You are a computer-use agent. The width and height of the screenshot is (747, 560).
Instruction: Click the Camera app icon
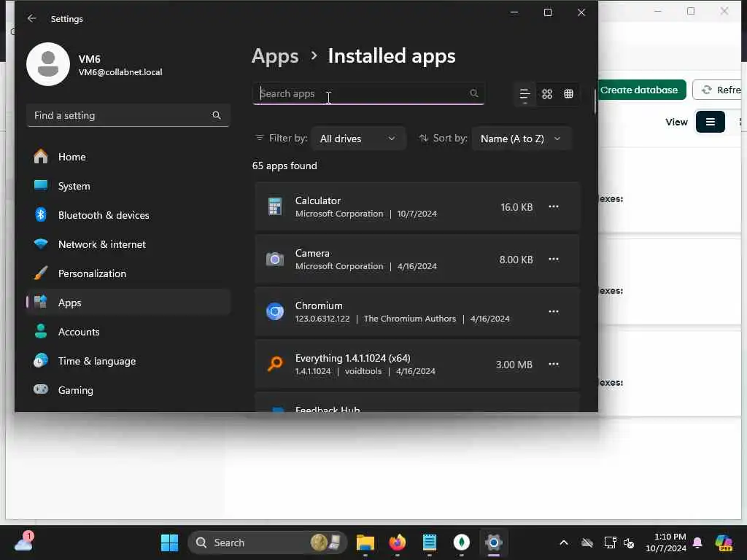pos(275,259)
